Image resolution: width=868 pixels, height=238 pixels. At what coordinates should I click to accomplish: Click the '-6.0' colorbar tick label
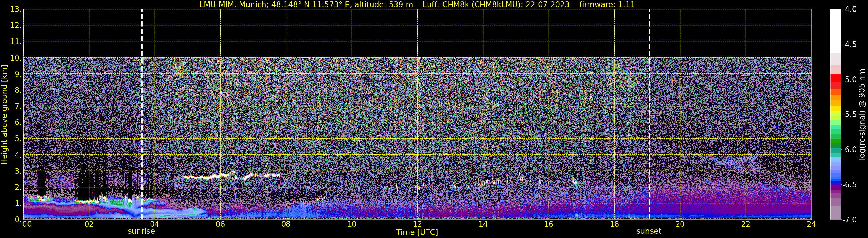849,150
